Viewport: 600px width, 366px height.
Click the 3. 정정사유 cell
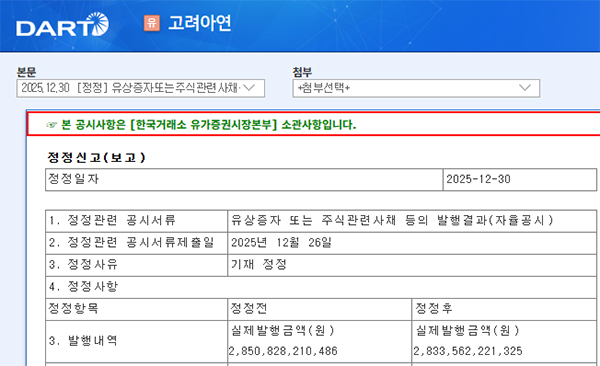tap(137, 265)
